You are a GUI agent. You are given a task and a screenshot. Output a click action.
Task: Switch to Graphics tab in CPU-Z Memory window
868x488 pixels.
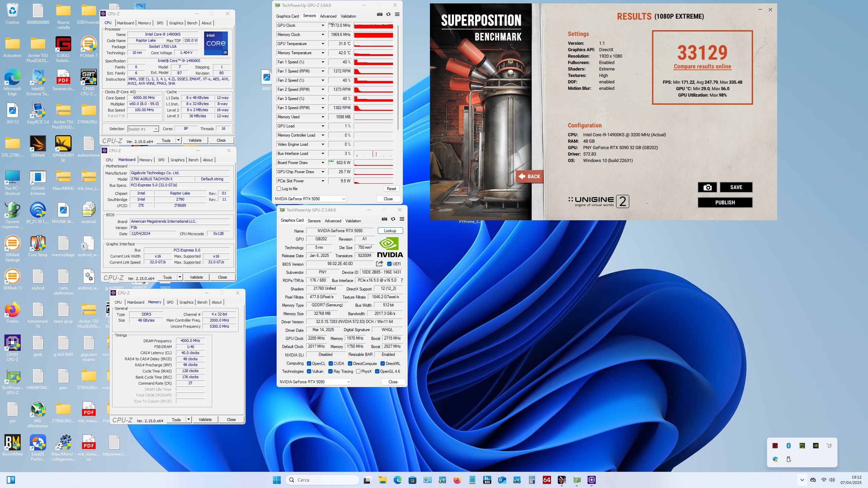(x=186, y=302)
